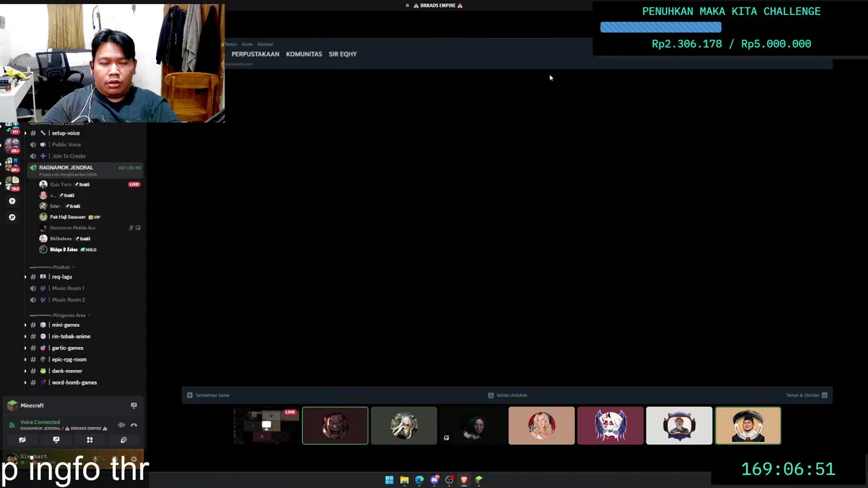The height and width of the screenshot is (488, 868).
Task: Click Ronronron Mobile Acc in voice list
Action: tap(73, 228)
